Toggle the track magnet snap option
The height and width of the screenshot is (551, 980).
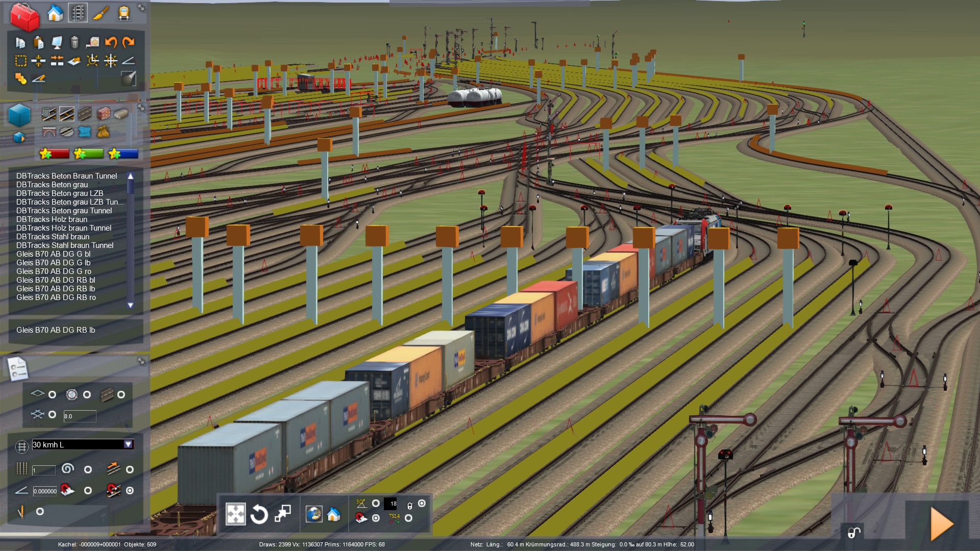coord(130,490)
